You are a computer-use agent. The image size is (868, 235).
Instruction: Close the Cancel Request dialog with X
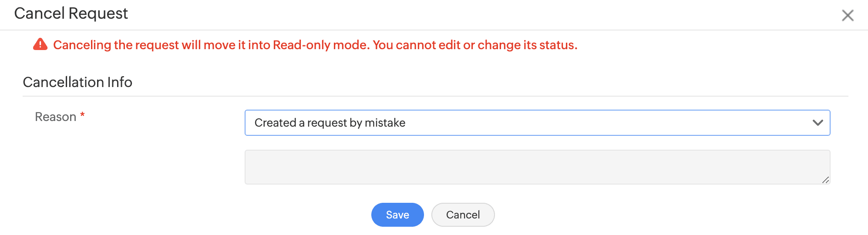(x=847, y=16)
